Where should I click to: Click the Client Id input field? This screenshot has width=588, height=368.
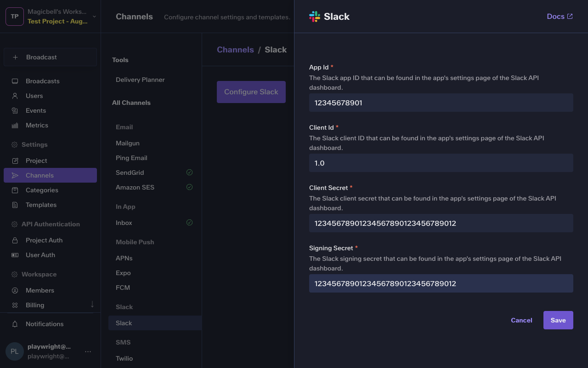441,163
